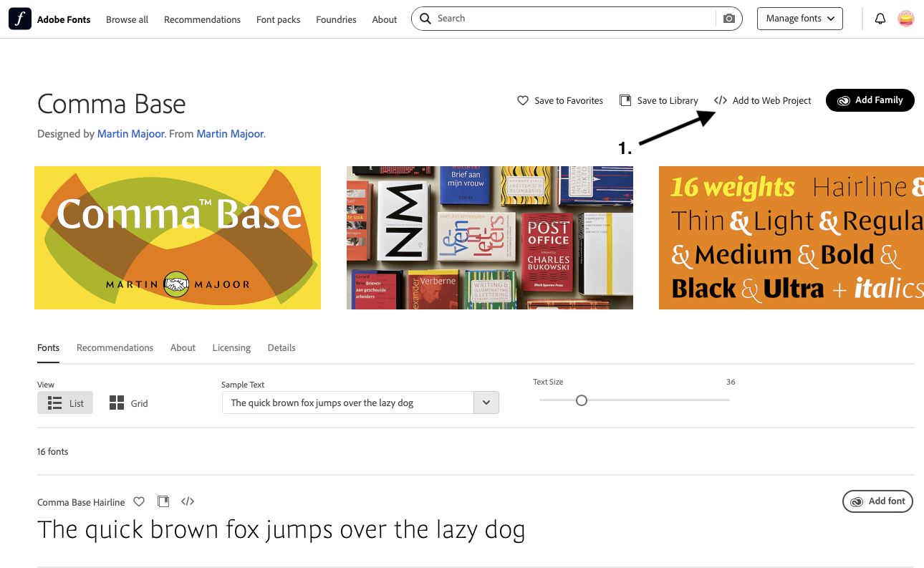Save Comma Base Hairline to library icon
Viewport: 924px width, 568px height.
(163, 502)
